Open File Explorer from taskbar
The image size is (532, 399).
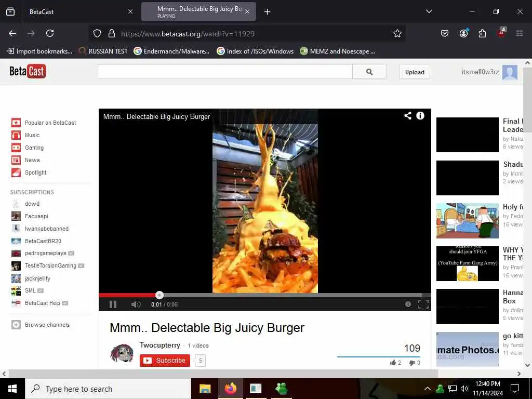205,389
